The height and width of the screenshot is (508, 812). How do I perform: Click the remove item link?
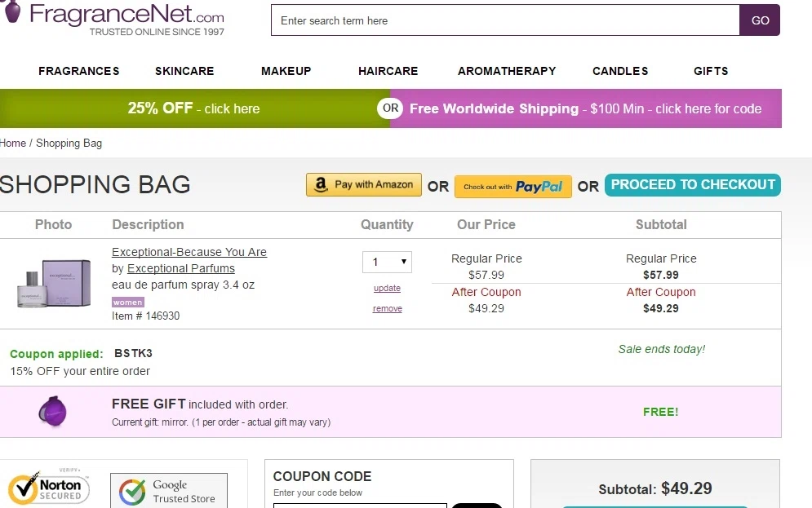pyautogui.click(x=388, y=308)
